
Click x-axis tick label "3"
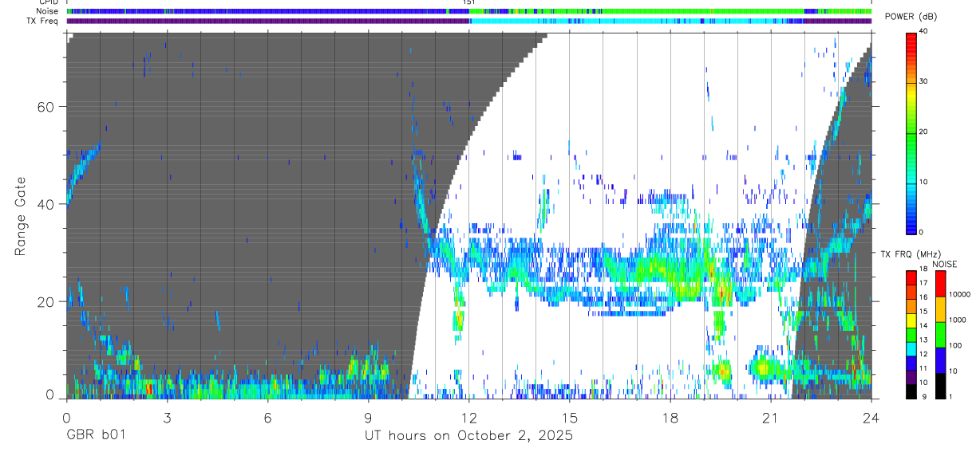point(167,417)
